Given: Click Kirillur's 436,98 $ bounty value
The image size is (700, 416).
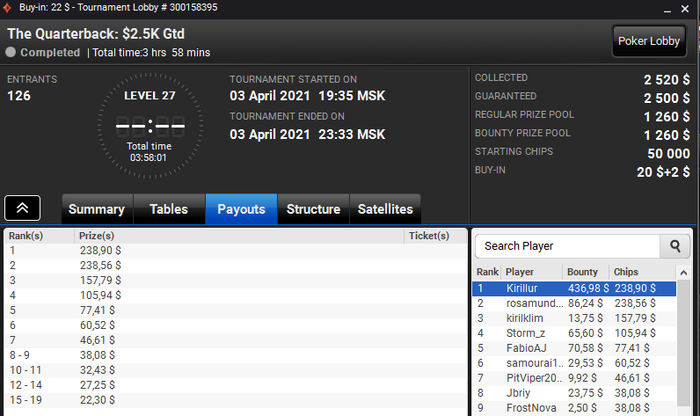Looking at the screenshot, I should (588, 288).
